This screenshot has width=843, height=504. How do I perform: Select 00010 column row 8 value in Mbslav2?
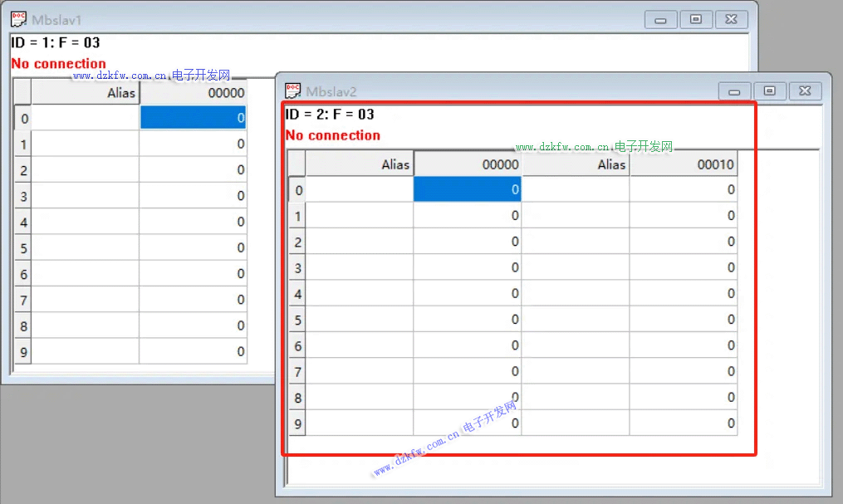point(684,397)
